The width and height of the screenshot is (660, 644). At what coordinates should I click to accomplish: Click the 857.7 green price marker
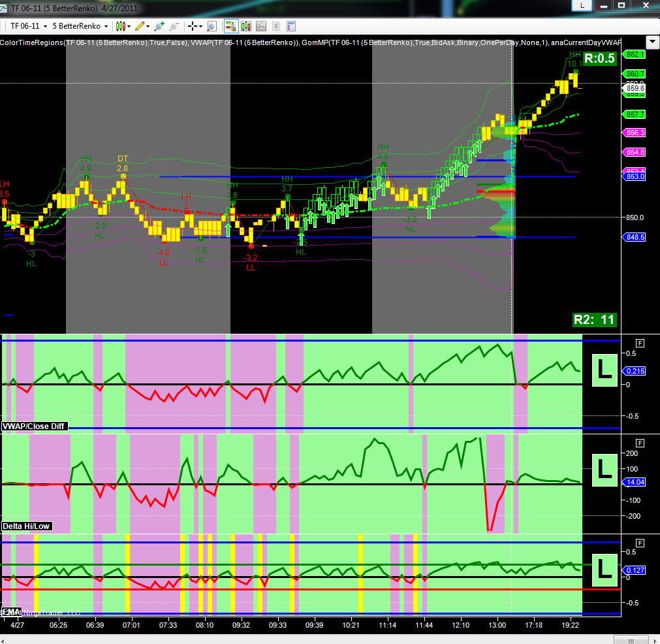pyautogui.click(x=635, y=114)
